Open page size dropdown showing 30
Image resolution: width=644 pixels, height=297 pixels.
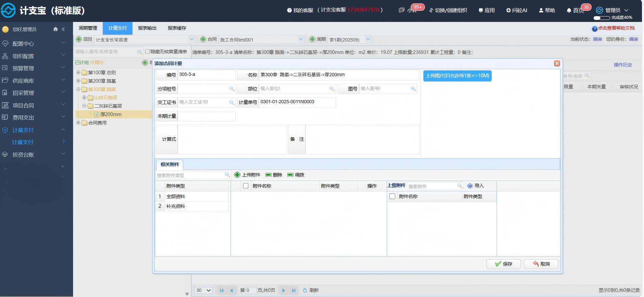(x=204, y=290)
